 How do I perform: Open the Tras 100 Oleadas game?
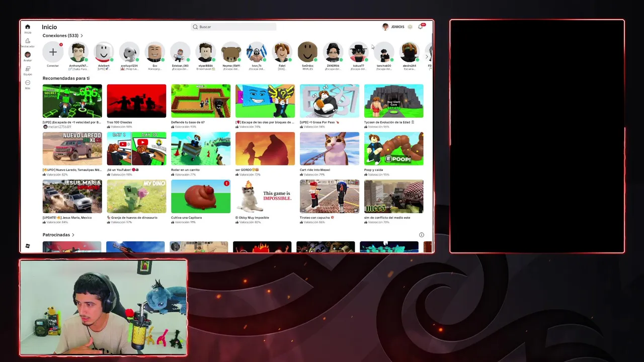136,101
